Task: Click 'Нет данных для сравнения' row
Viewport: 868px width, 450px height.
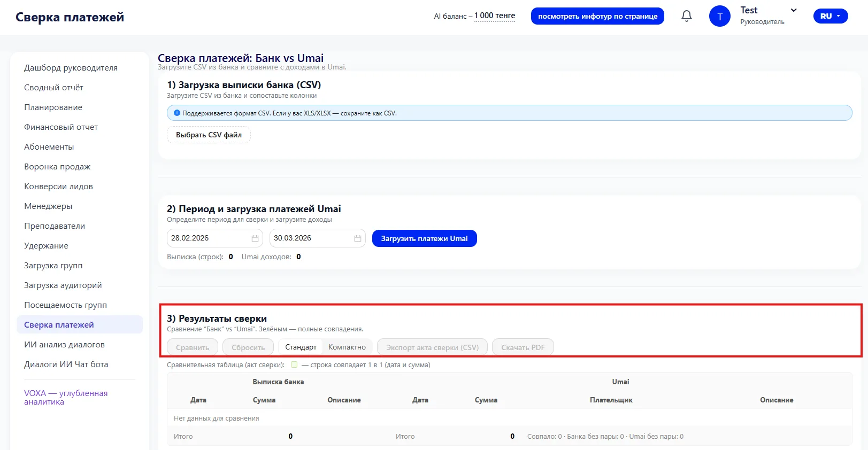Action: click(x=510, y=418)
